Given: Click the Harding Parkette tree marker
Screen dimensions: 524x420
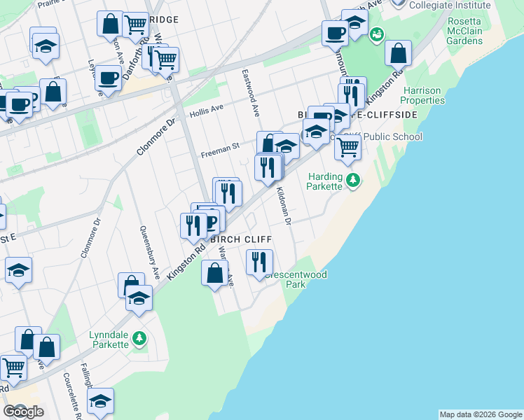Looking at the screenshot, I should (353, 181).
